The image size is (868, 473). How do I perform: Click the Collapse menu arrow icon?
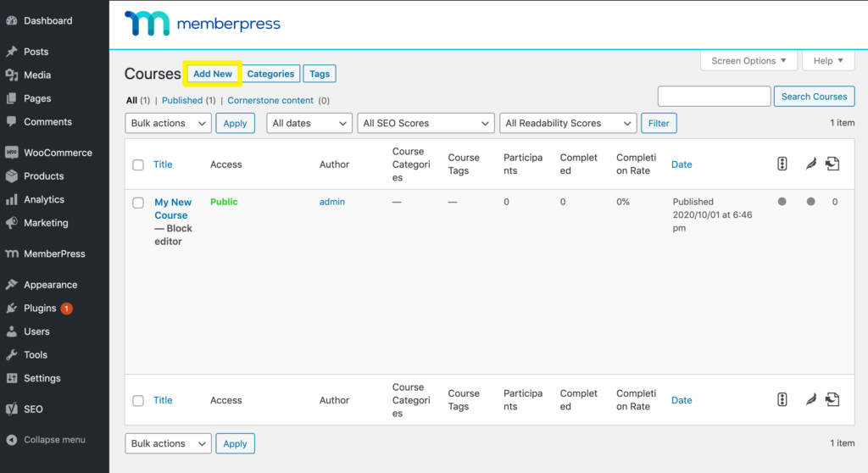12,440
